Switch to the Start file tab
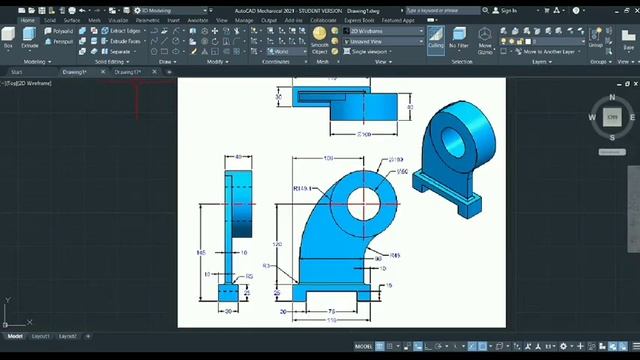The height and width of the screenshot is (360, 640). click(17, 72)
